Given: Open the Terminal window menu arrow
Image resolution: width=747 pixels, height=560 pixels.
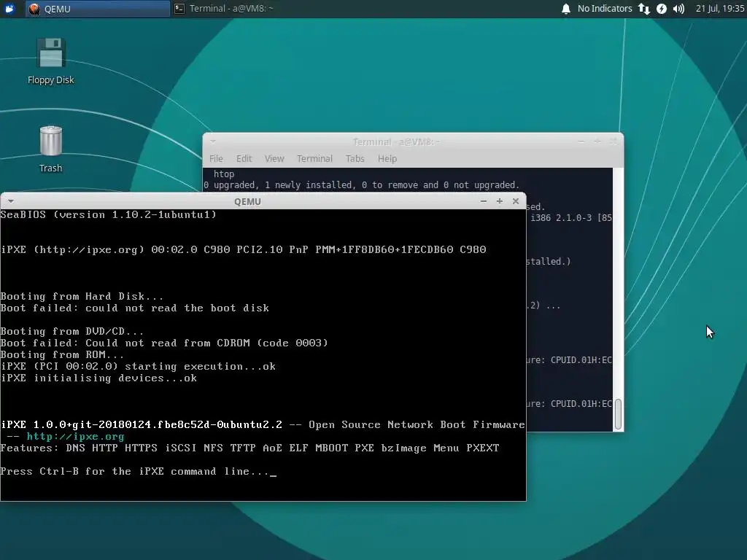Looking at the screenshot, I should click(213, 141).
